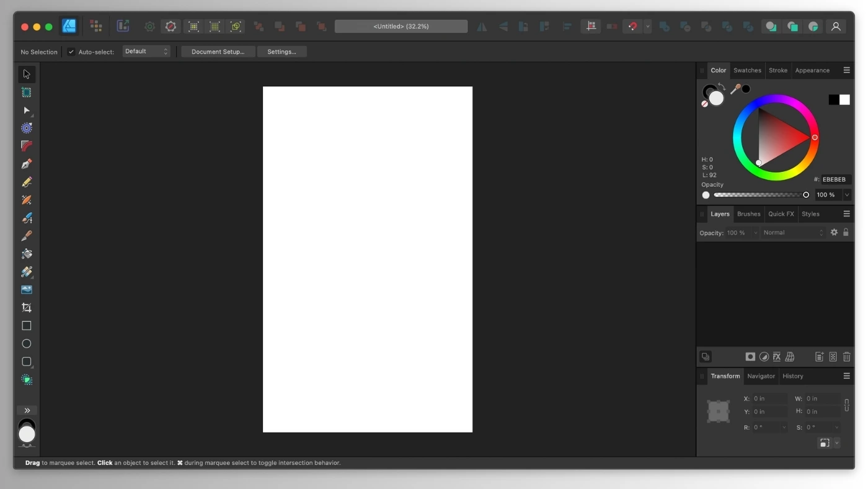Click the color opacity slider track
The image size is (868, 489).
pos(759,195)
